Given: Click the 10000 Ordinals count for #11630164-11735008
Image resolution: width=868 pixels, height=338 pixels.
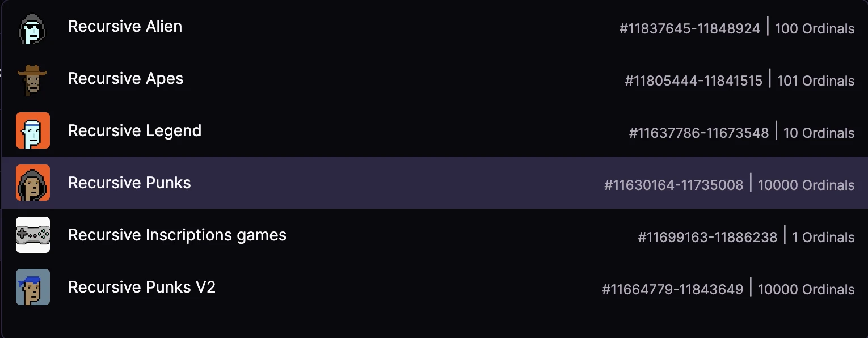Looking at the screenshot, I should point(806,185).
